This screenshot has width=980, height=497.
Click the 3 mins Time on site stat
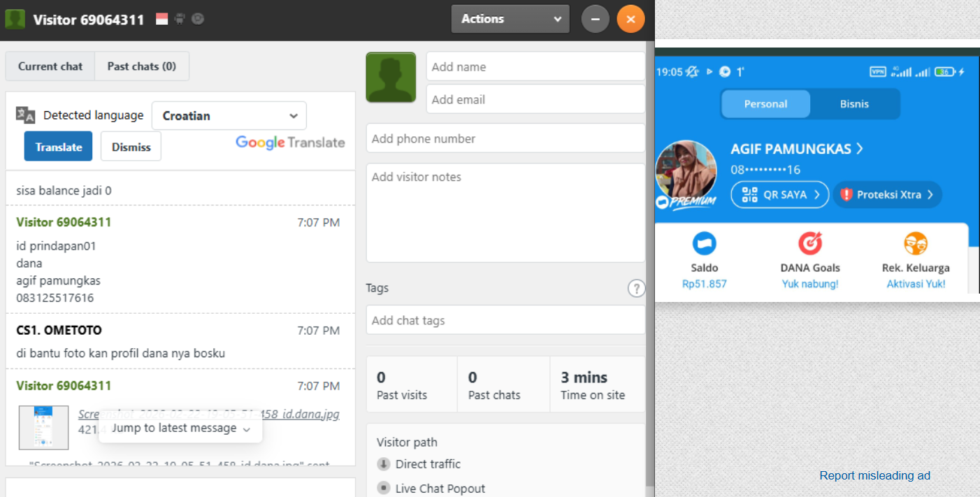(598, 385)
